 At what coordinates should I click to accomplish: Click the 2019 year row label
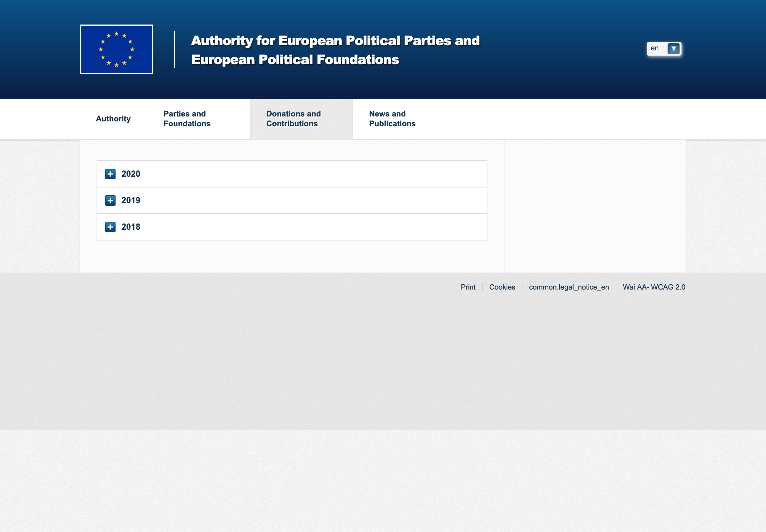coord(130,200)
